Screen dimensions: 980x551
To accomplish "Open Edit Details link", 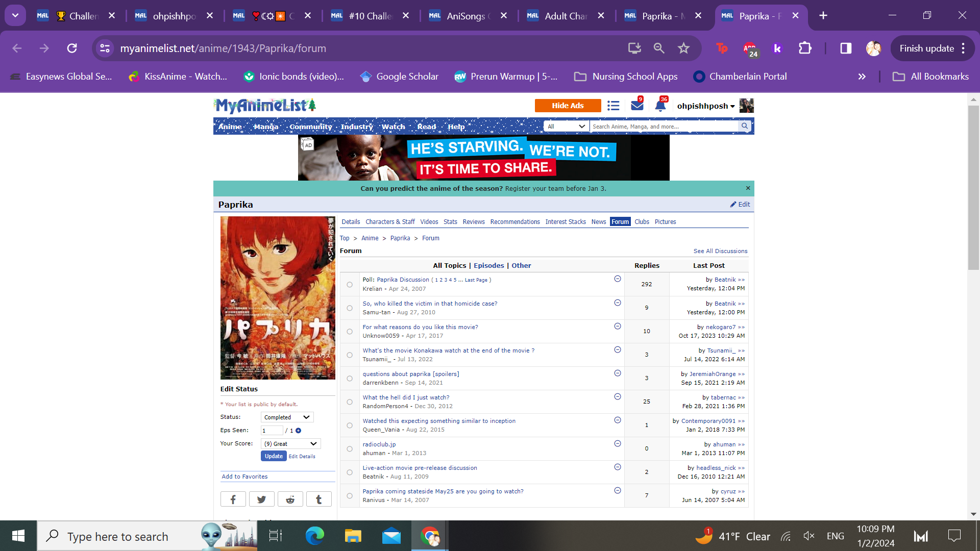I will point(302,457).
